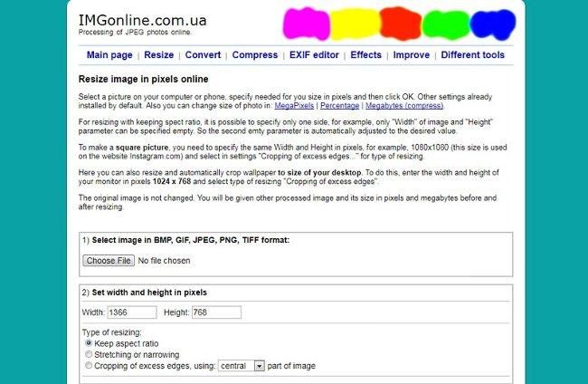Open the Main page menu item

[109, 55]
